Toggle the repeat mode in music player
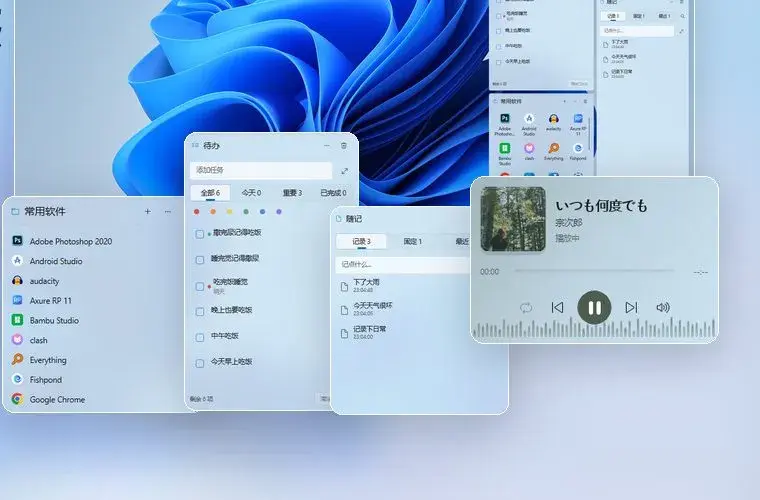760x500 pixels. click(526, 308)
